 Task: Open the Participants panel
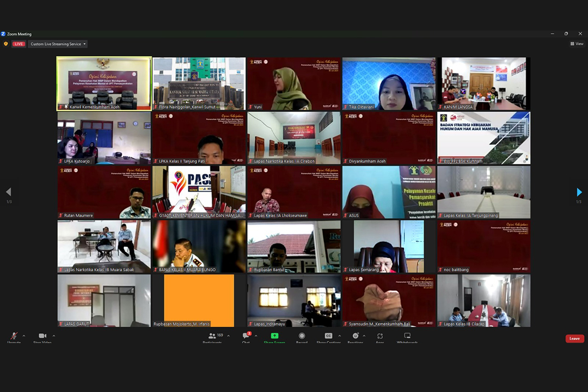(x=212, y=336)
